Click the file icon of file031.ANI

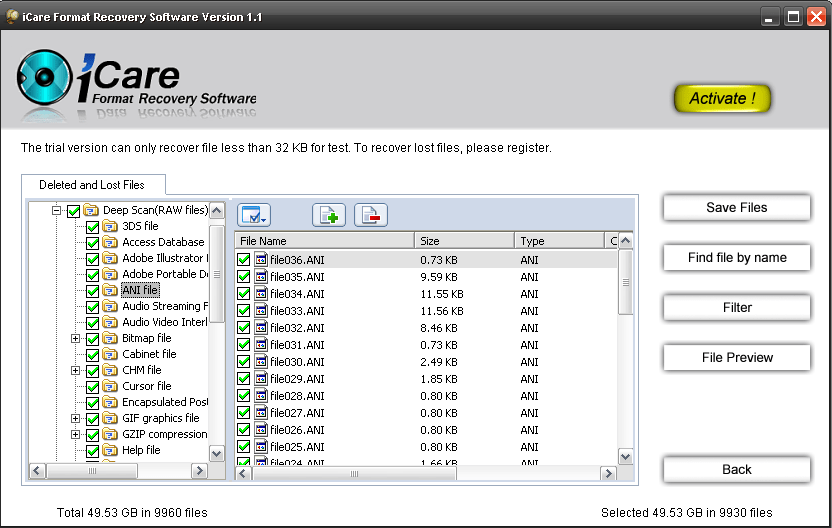[x=261, y=344]
